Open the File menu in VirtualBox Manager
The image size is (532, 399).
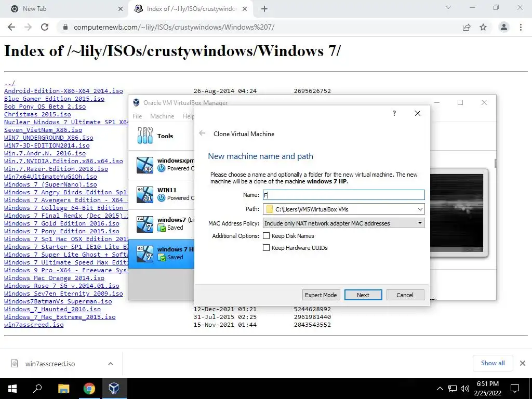[137, 116]
